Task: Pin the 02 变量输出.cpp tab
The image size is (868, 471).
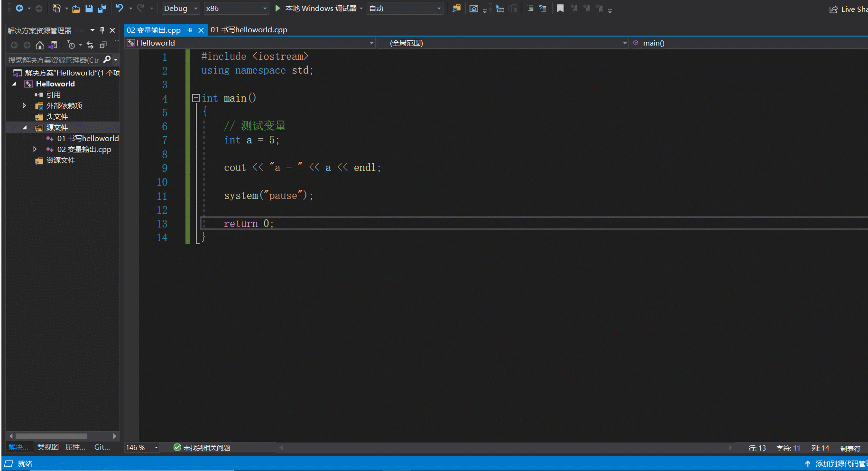Action: coord(190,30)
